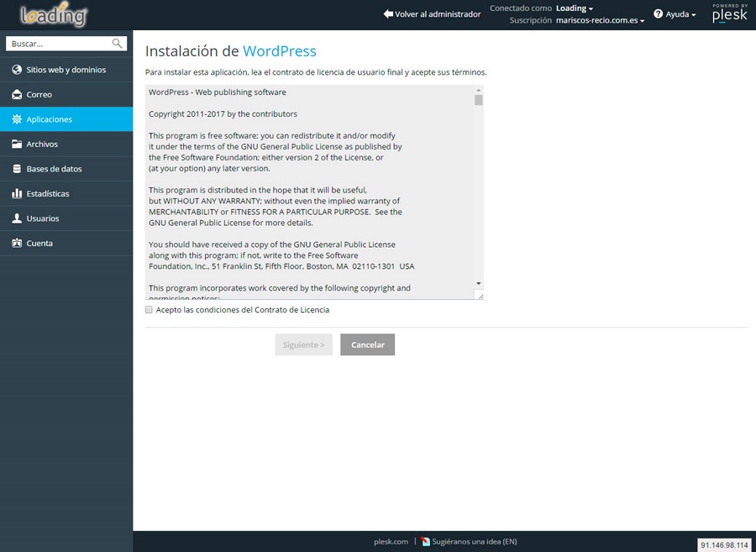This screenshot has height=552, width=756.
Task: Open the plesk.com footer link
Action: tap(391, 541)
